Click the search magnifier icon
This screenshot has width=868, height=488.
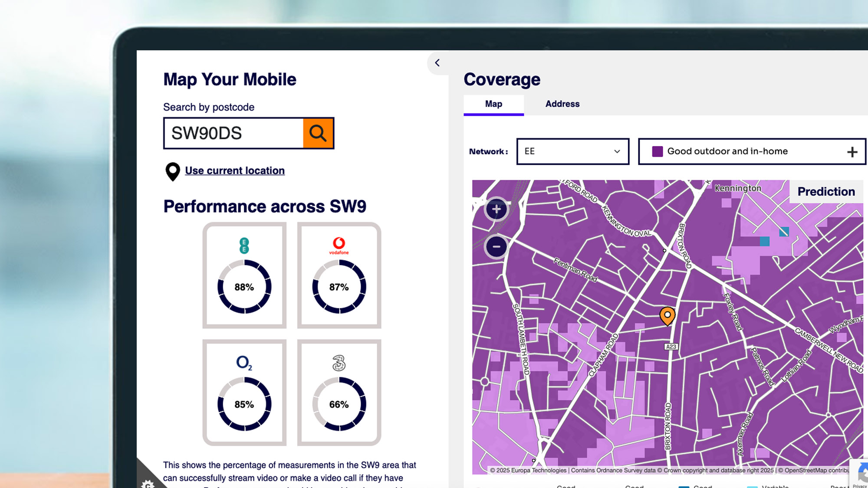[x=318, y=133]
